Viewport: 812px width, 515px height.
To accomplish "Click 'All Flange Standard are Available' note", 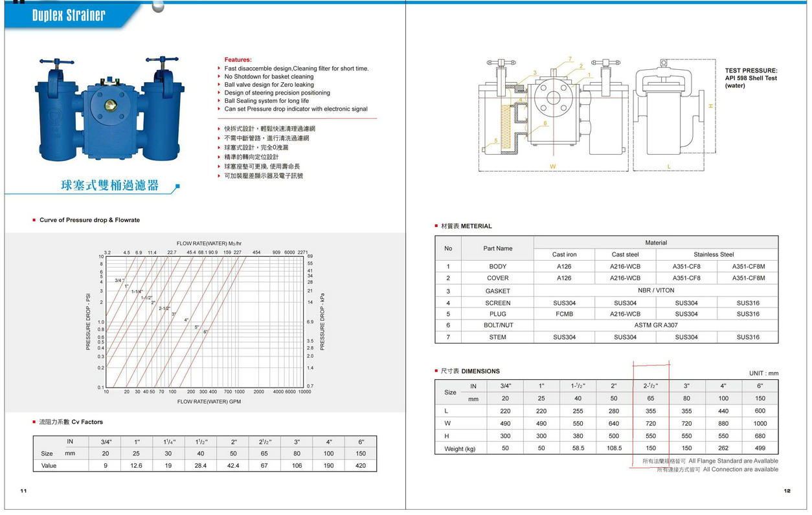I will [x=734, y=461].
